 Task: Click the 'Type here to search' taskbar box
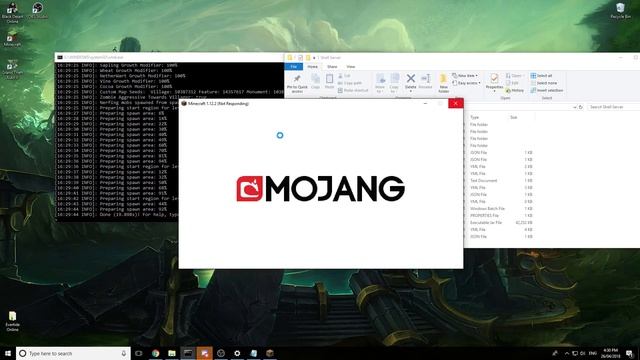tap(73, 353)
